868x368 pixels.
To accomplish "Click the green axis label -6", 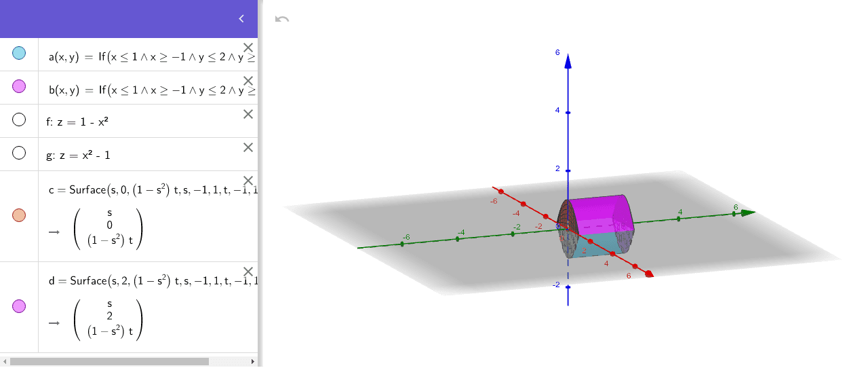I will (x=406, y=236).
